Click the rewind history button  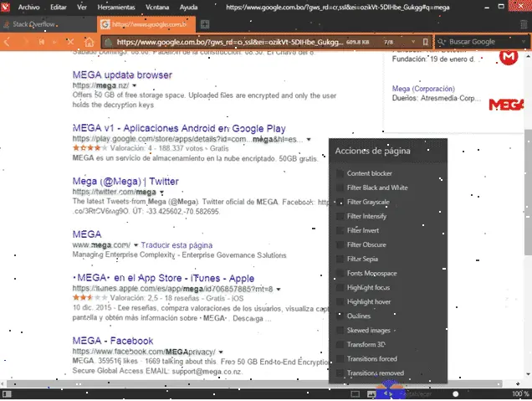42,42
